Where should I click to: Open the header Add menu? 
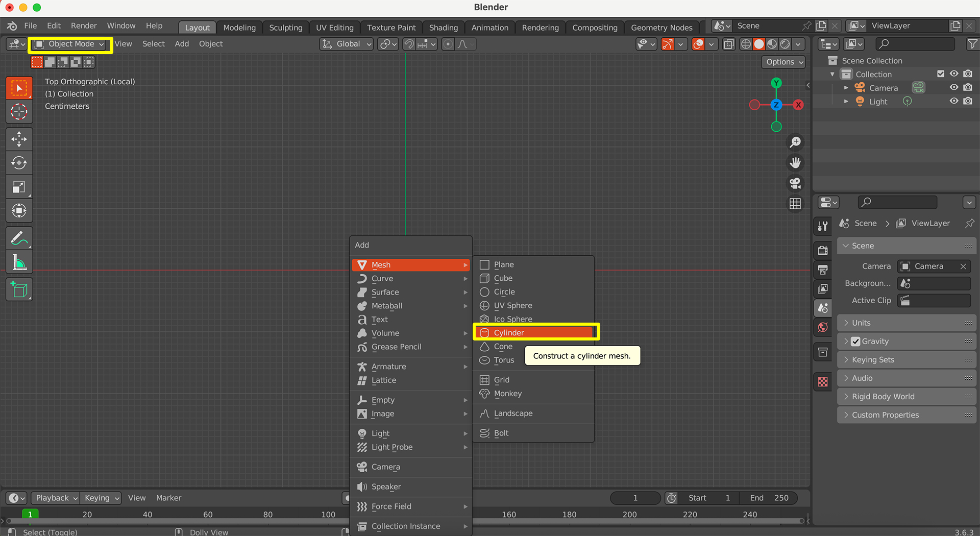182,44
